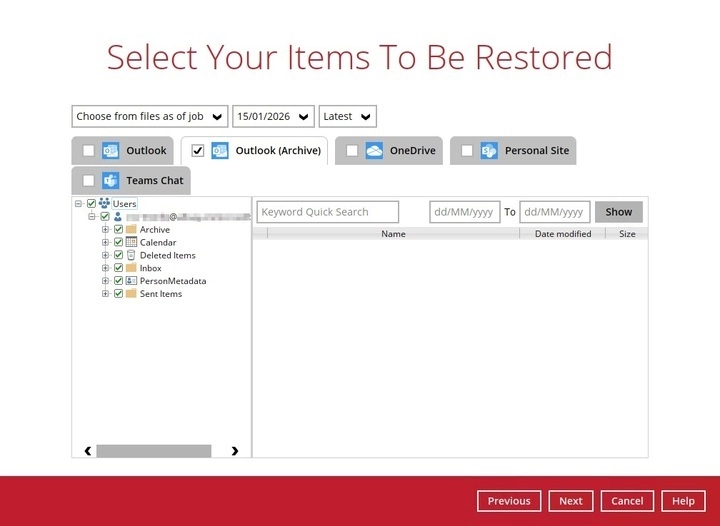Expand the Deleted Items node
The height and width of the screenshot is (526, 720).
pyautogui.click(x=106, y=255)
